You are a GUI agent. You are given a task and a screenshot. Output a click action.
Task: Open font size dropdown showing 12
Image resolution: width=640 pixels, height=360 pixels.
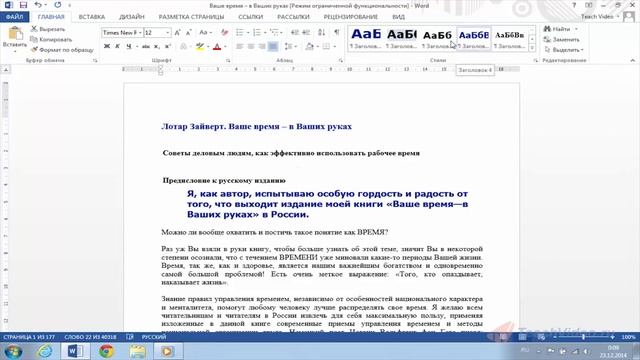[167, 33]
